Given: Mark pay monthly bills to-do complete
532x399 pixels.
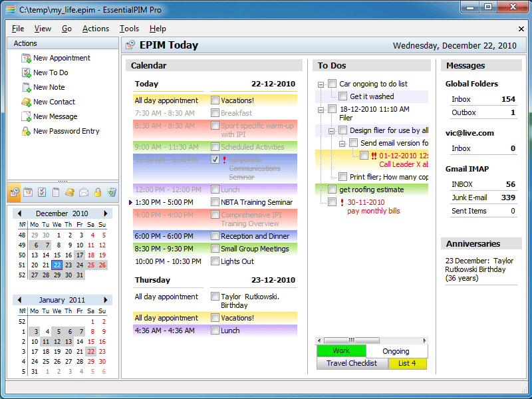Looking at the screenshot, I should coord(332,202).
